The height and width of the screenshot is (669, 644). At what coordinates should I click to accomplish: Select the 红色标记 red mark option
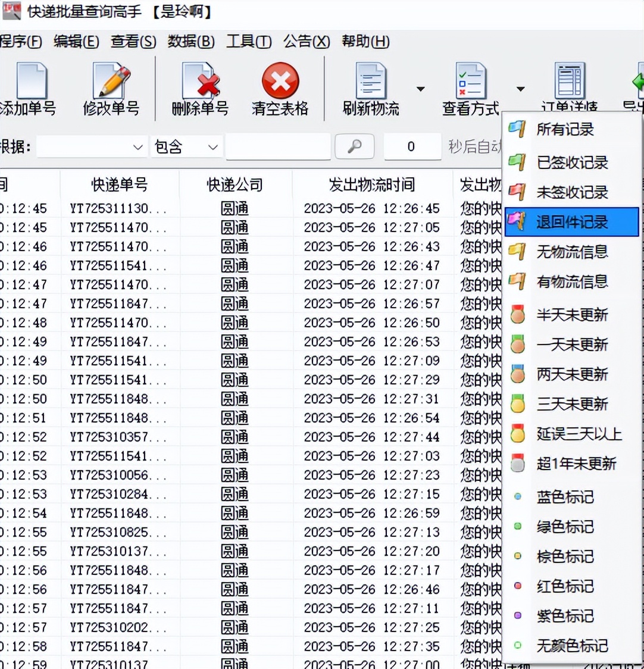564,586
